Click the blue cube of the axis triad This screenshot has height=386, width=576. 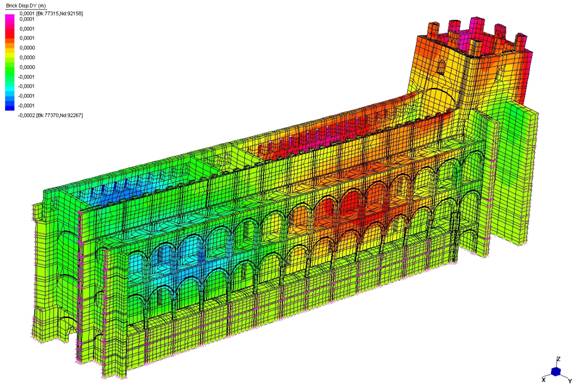pos(557,371)
